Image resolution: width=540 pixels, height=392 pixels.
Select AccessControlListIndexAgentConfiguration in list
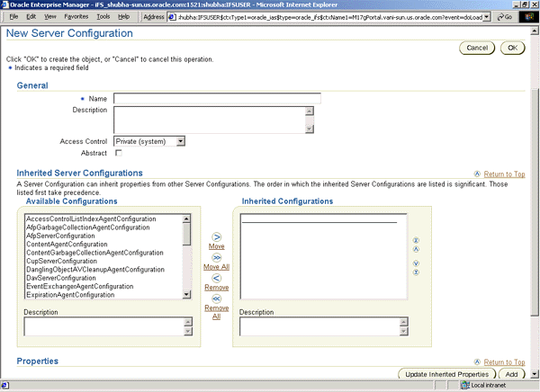point(91,218)
